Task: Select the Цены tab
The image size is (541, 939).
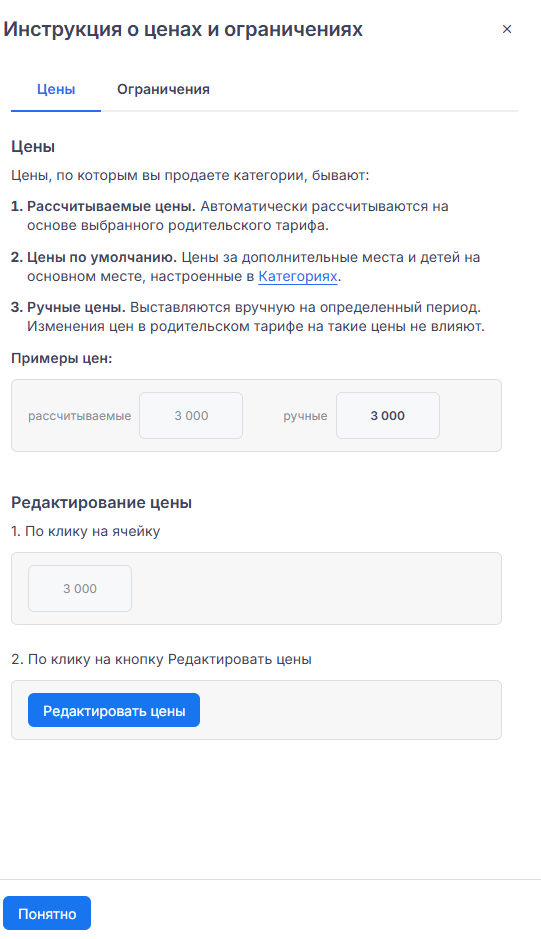Action: tap(56, 89)
